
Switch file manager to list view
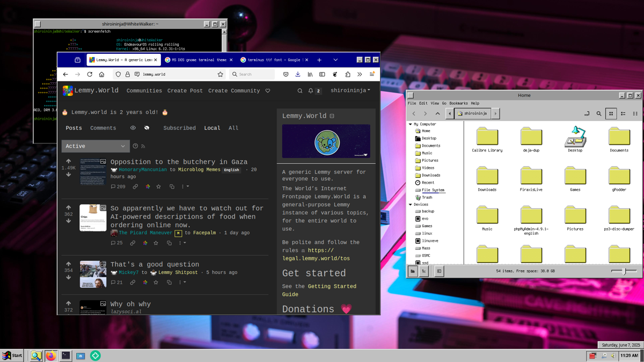(x=623, y=114)
